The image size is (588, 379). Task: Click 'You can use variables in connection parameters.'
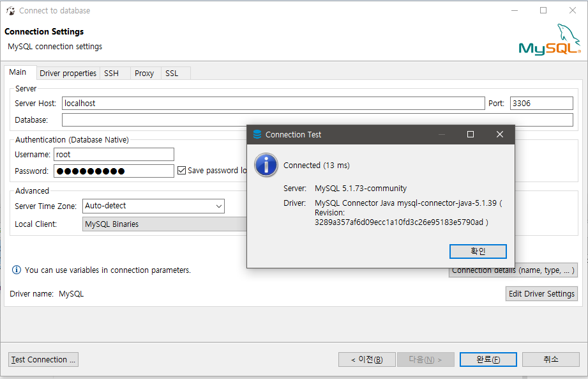pyautogui.click(x=108, y=270)
